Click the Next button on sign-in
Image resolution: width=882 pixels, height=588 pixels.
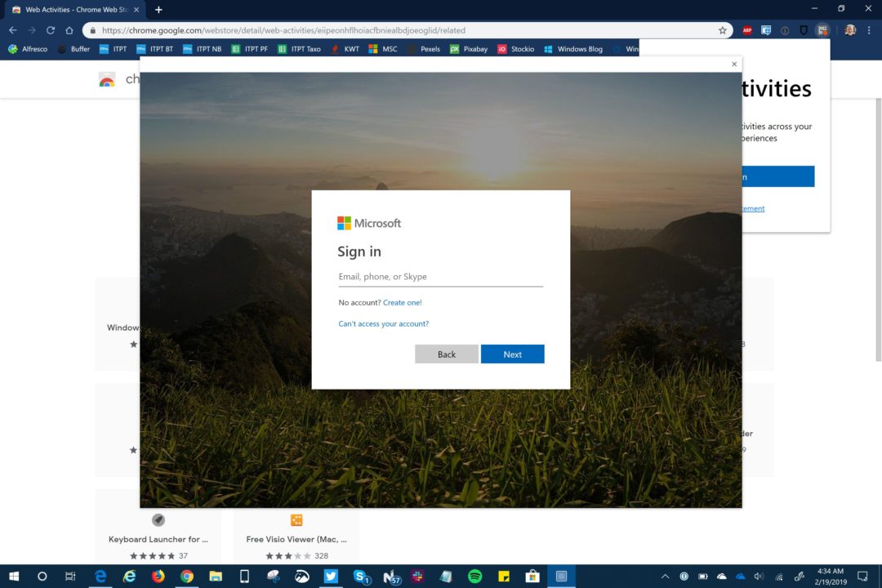512,354
